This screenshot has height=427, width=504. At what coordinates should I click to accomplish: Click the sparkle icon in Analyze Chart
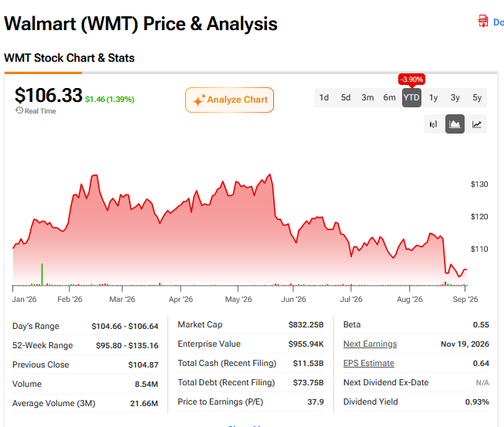coord(199,100)
